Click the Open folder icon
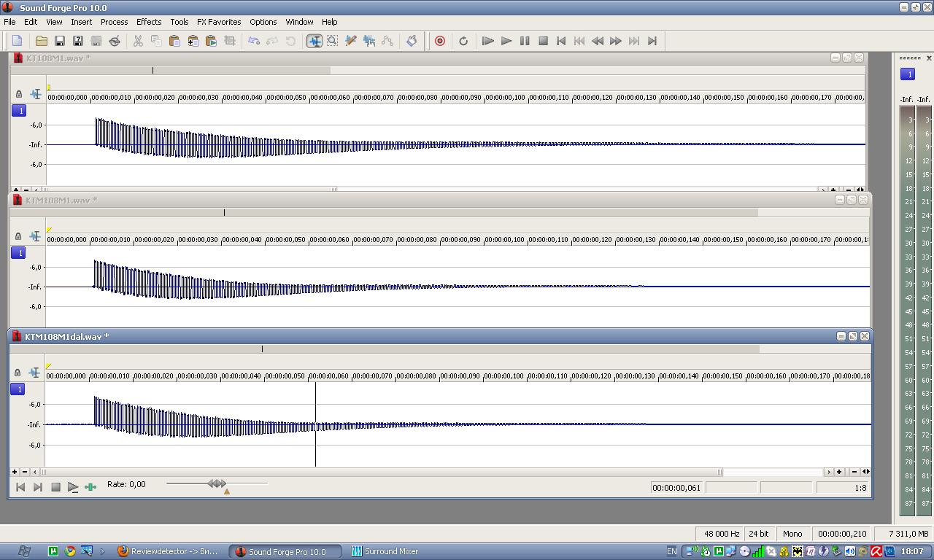The width and height of the screenshot is (934, 560). (x=42, y=41)
